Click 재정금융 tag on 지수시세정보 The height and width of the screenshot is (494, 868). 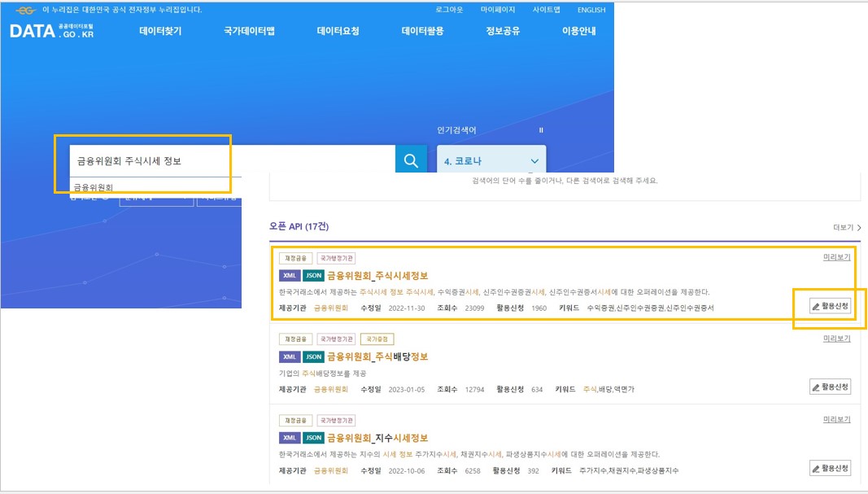(295, 420)
